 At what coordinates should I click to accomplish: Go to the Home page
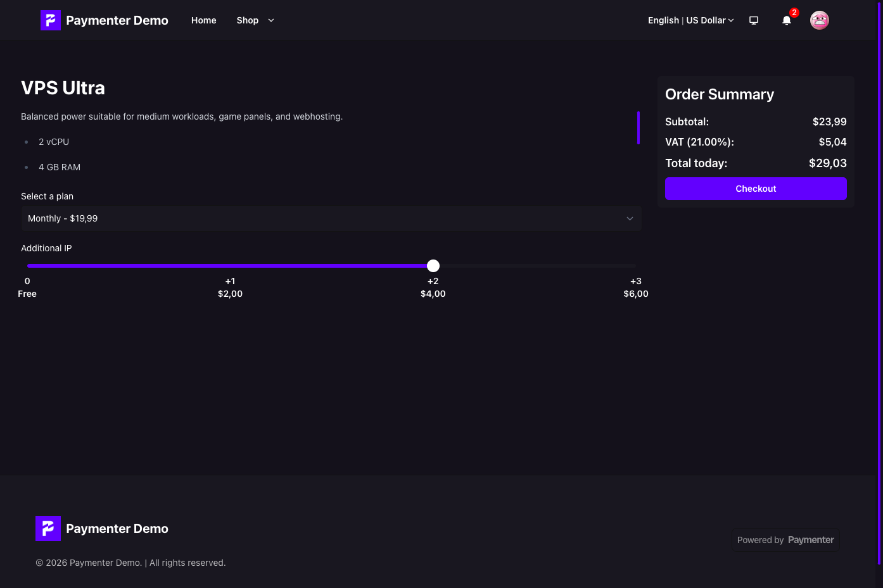click(x=204, y=20)
